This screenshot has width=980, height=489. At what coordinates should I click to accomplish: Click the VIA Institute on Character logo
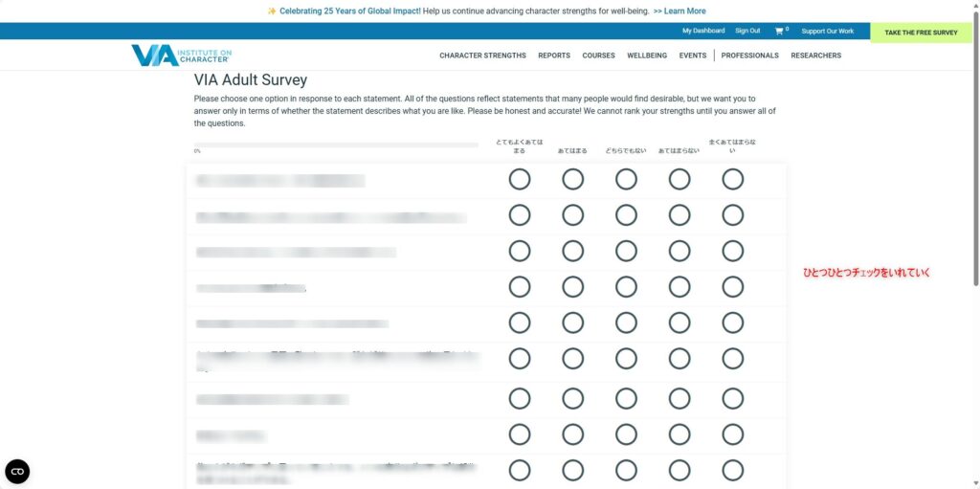[181, 56]
